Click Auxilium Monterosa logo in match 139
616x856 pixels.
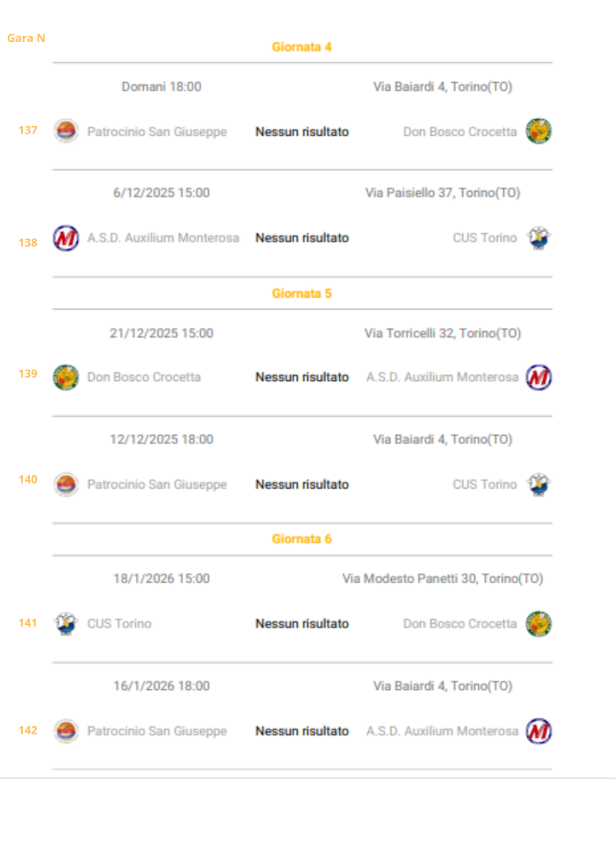538,377
